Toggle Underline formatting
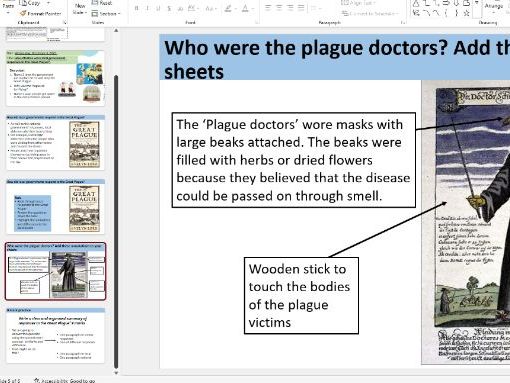The width and height of the screenshot is (510, 383). pos(158,8)
